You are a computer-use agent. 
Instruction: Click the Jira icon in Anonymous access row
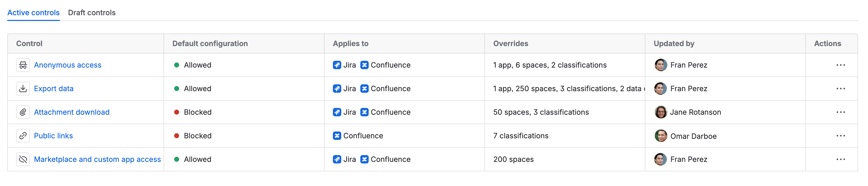click(x=337, y=65)
